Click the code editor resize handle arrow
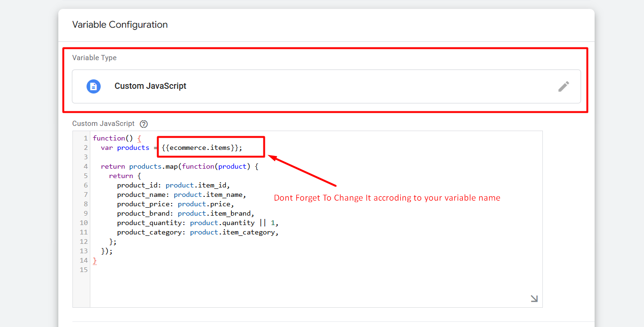Image resolution: width=644 pixels, height=327 pixels. point(534,298)
